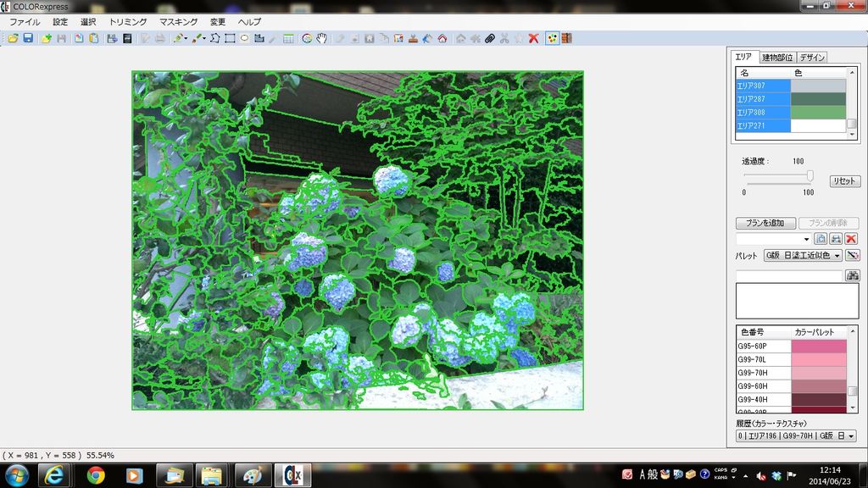Click the building shape tool icon
Screen dimensions: 868x488
coord(259,38)
